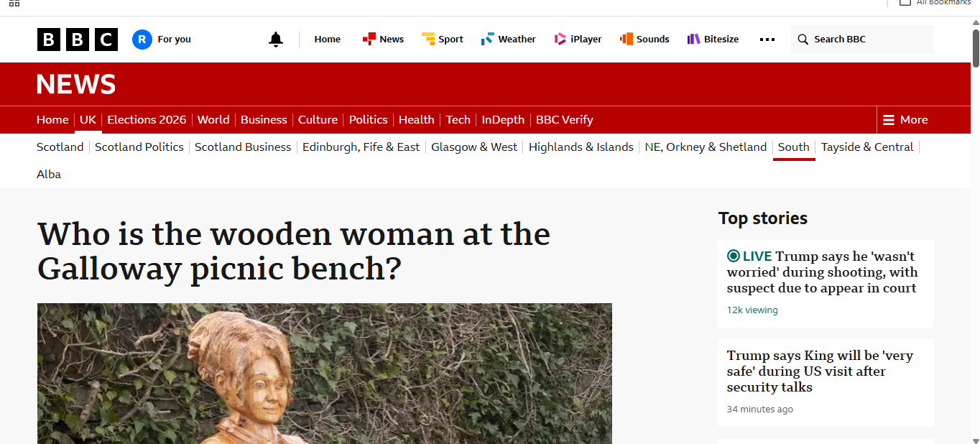Select the Highlands & Islands section

click(x=581, y=147)
